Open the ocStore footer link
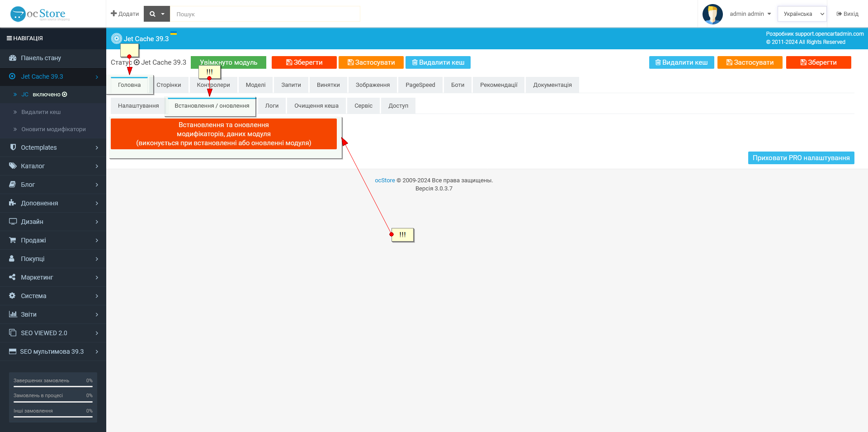This screenshot has height=432, width=868. 385,180
